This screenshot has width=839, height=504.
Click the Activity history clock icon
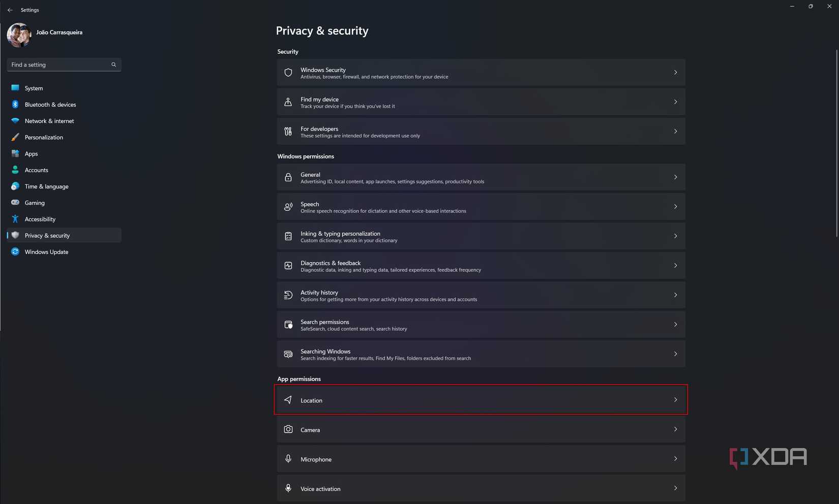[x=288, y=295]
